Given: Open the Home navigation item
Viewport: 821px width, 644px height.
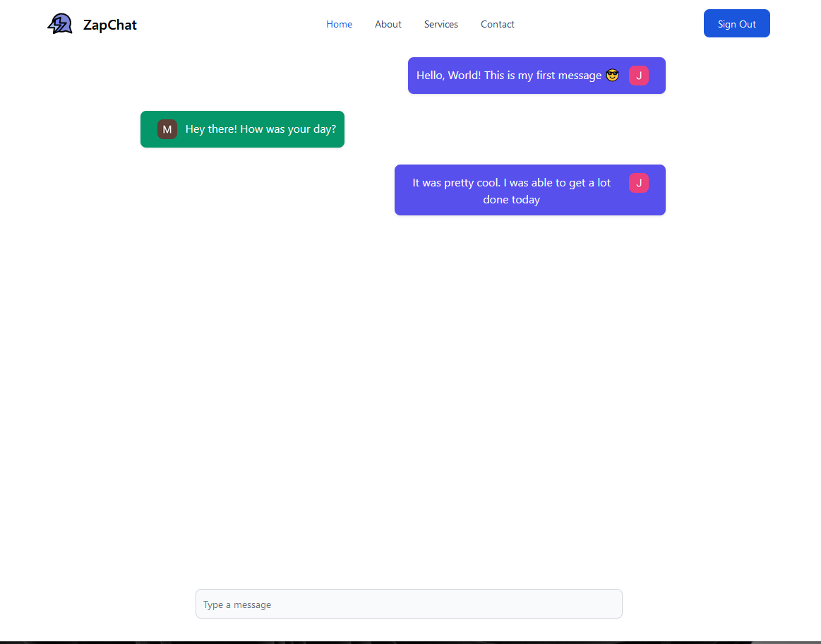Looking at the screenshot, I should point(339,24).
